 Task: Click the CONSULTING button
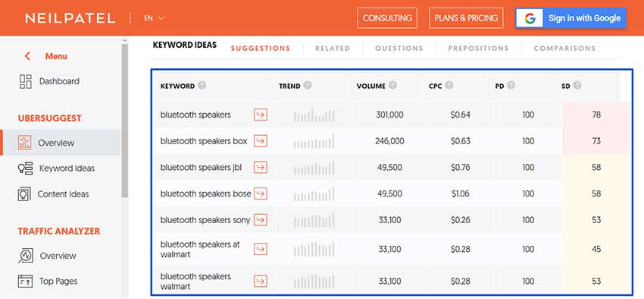coord(387,18)
